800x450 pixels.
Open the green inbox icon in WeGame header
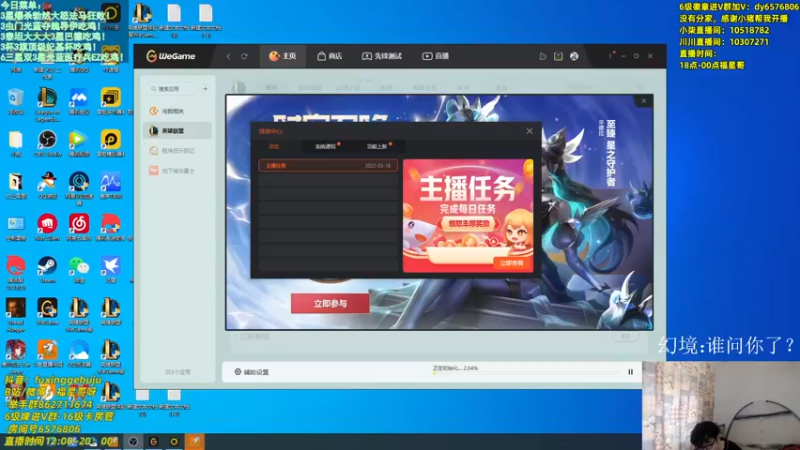coord(558,56)
